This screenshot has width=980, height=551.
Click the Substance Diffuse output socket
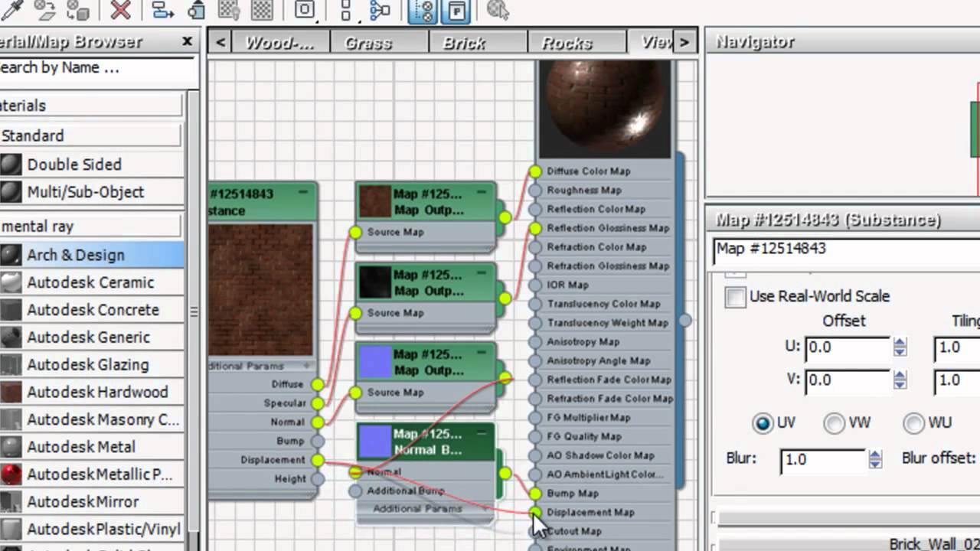pyautogui.click(x=317, y=384)
